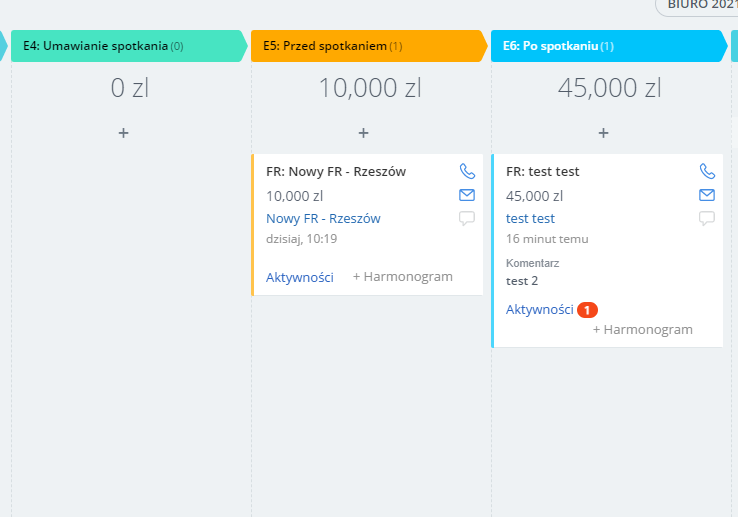The width and height of the screenshot is (738, 517).
Task: Add new deal in E6 Po spotkaniu column
Action: 603,132
